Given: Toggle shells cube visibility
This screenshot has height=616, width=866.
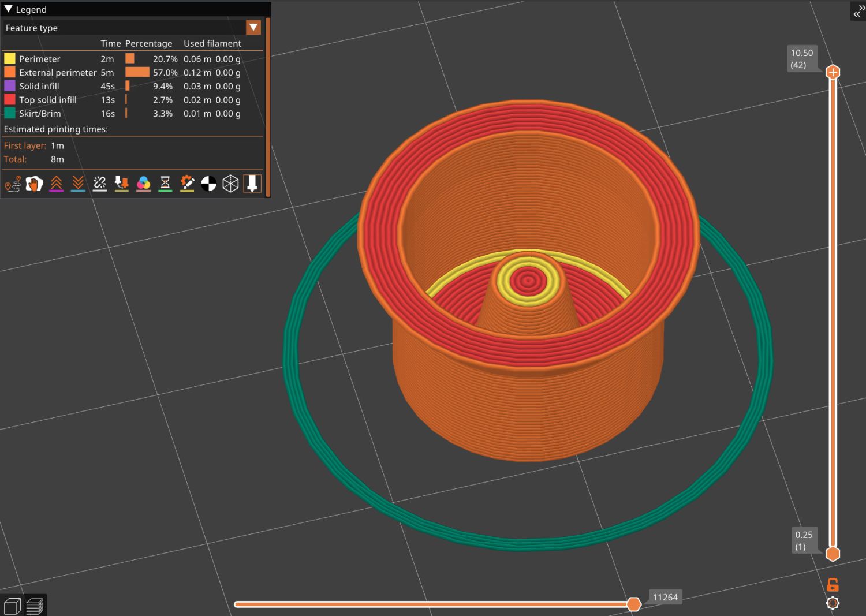Looking at the screenshot, I should [x=230, y=184].
